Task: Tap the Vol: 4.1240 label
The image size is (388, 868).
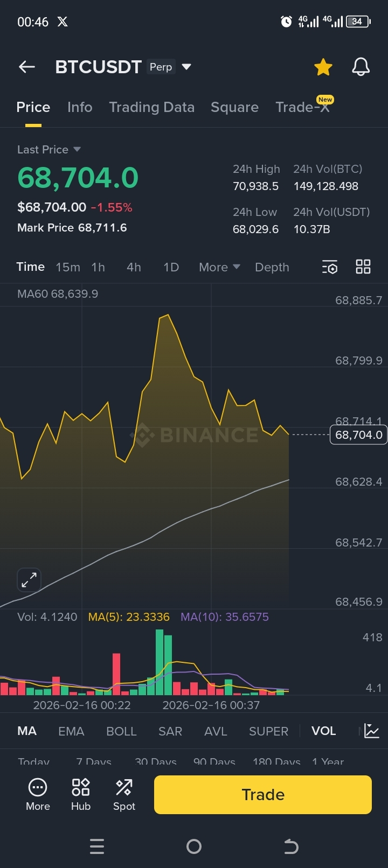Action: [x=47, y=617]
